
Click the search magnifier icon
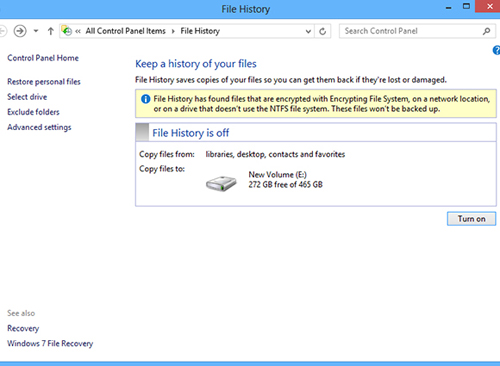(486, 31)
